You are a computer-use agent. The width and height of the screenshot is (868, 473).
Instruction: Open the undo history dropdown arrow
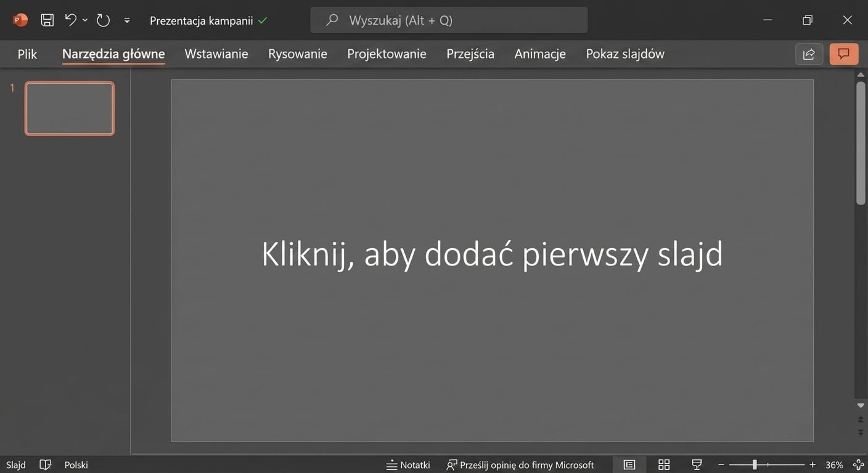point(85,20)
